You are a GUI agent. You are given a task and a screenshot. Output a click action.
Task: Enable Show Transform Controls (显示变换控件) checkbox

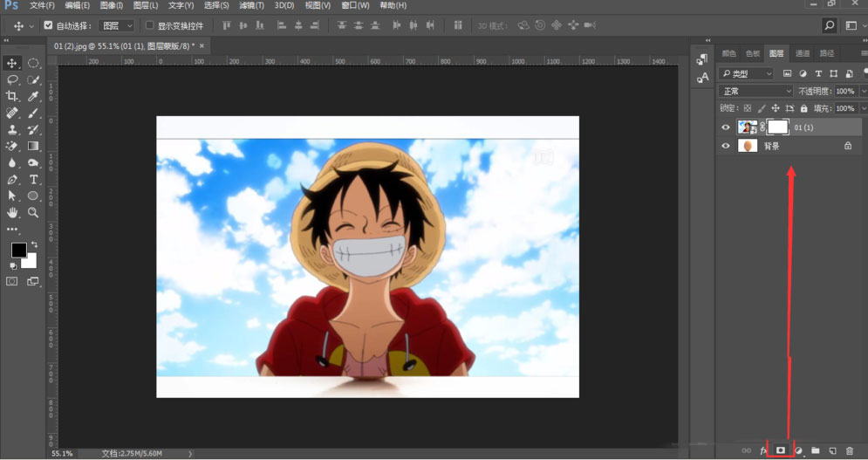(x=149, y=25)
